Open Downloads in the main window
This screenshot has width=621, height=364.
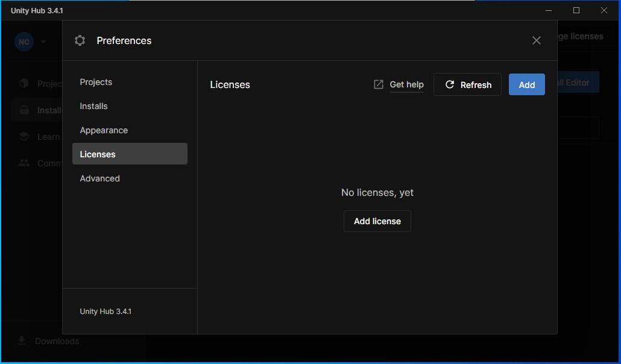(57, 341)
